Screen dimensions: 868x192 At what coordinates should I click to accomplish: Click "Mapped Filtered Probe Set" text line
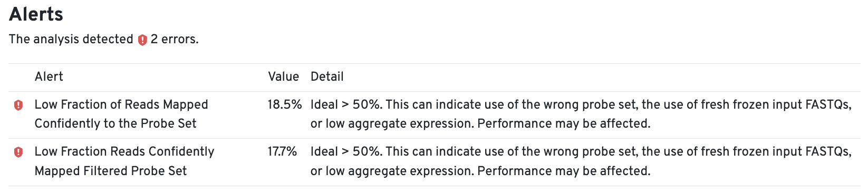tap(111, 171)
